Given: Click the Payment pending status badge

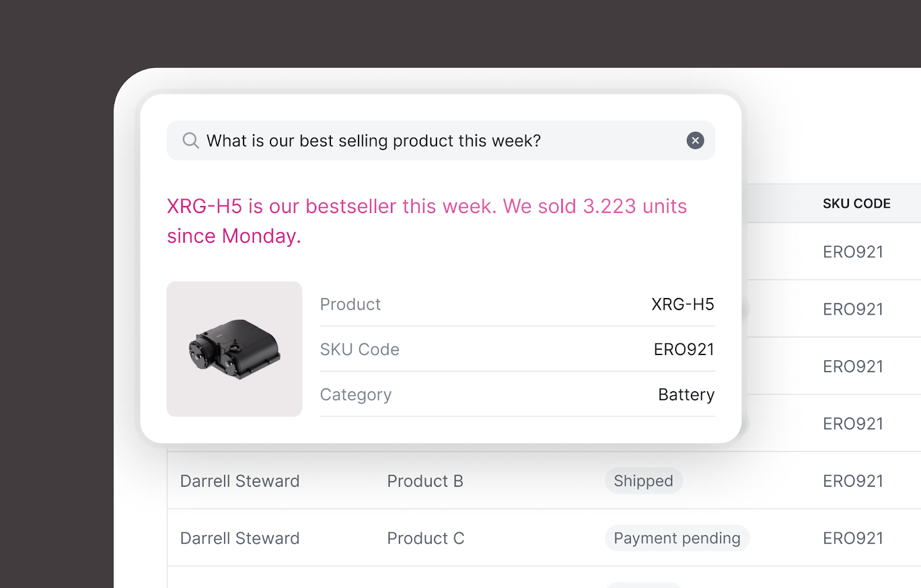Looking at the screenshot, I should click(x=677, y=538).
